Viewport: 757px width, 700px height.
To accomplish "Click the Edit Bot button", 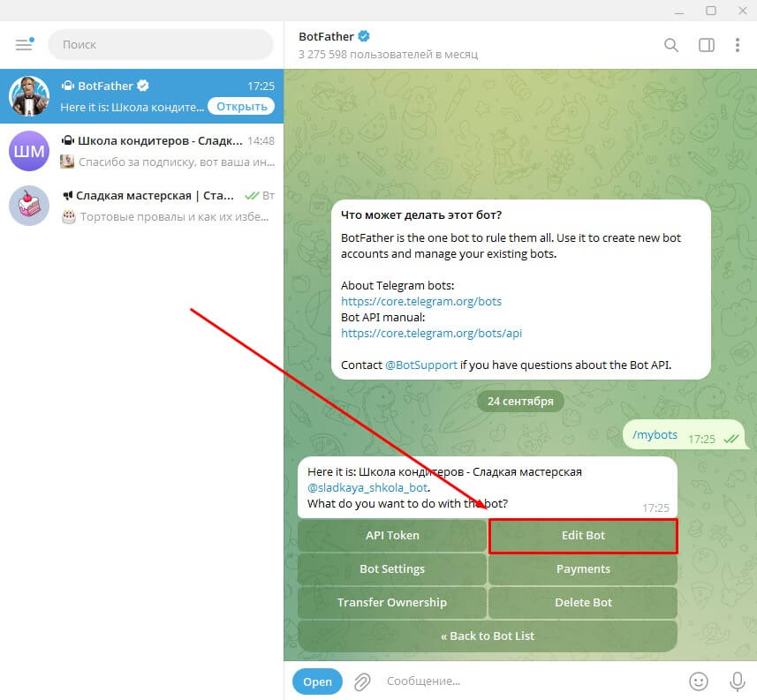I will (x=583, y=536).
